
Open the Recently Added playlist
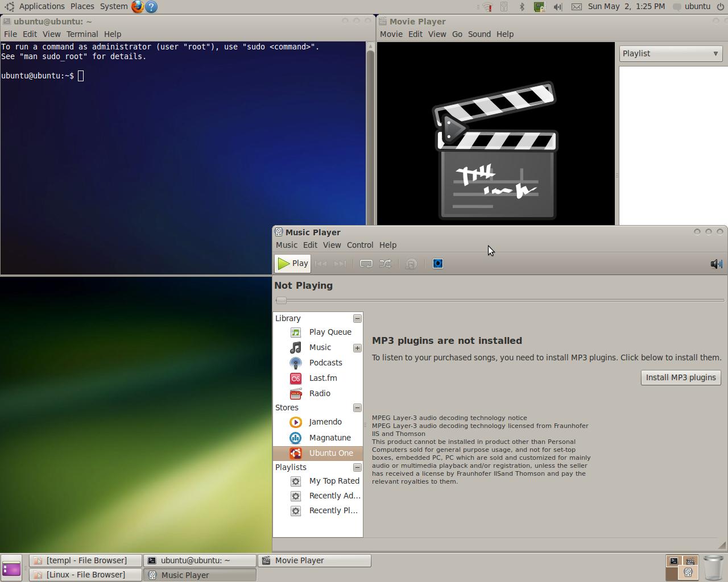pos(318,496)
